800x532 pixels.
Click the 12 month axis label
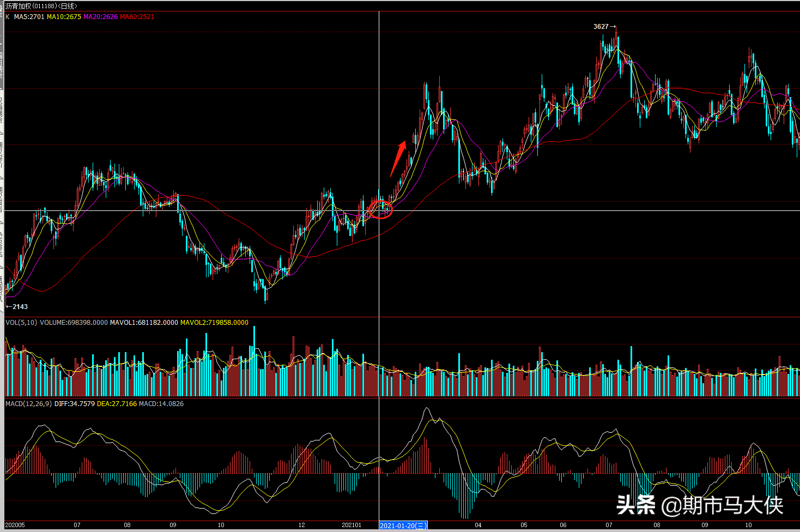(302, 525)
